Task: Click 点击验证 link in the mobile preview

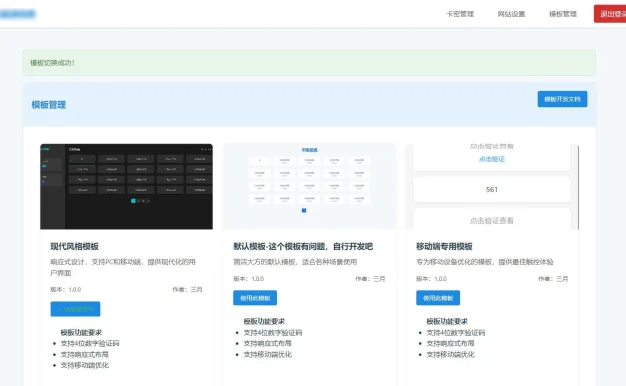Action: 492,159
